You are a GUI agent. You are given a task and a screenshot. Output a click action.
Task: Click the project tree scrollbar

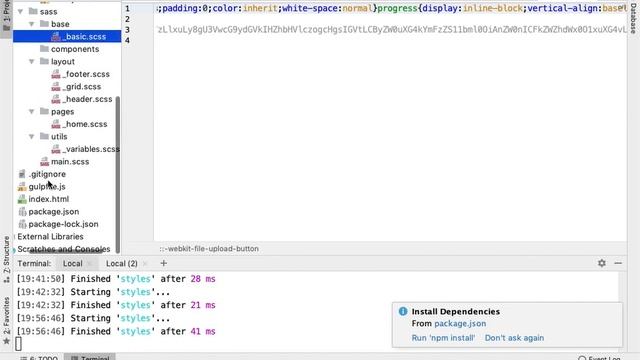118,175
